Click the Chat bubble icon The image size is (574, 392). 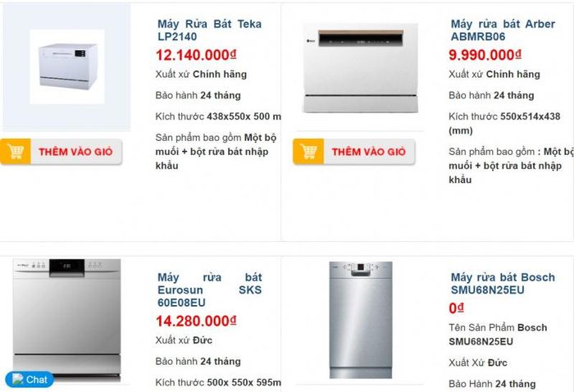17,379
